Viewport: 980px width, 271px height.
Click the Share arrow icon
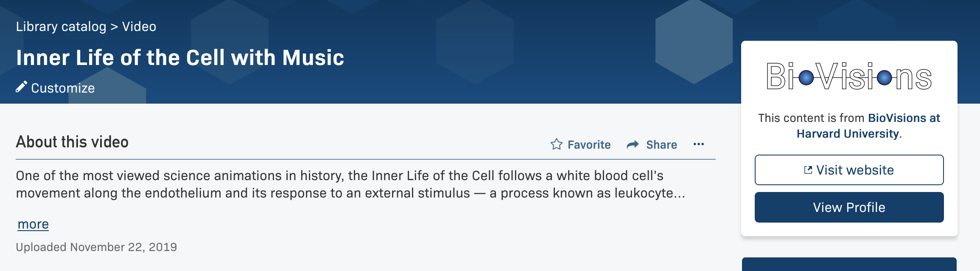click(x=633, y=145)
